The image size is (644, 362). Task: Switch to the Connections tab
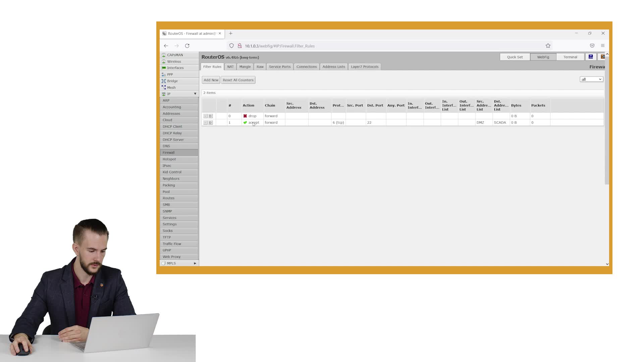point(307,67)
